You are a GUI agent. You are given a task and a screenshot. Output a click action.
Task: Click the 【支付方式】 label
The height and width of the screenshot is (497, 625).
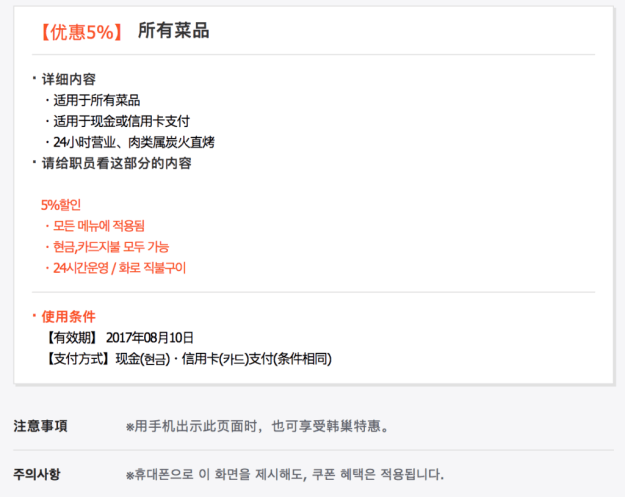(78, 359)
